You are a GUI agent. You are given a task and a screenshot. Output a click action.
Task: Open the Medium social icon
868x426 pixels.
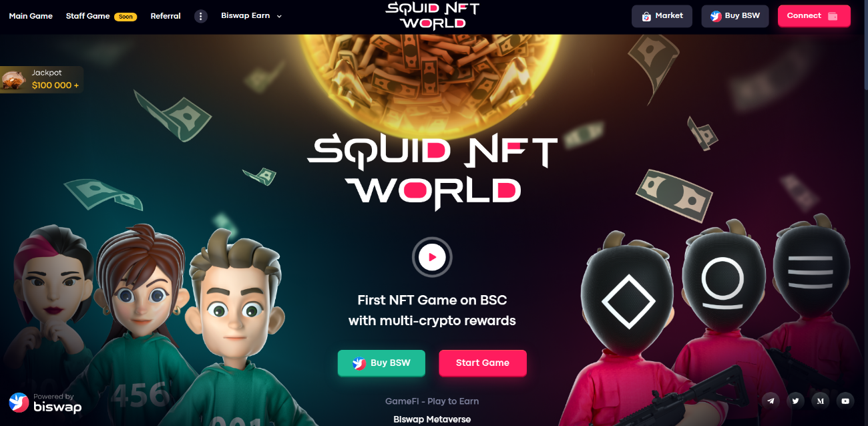click(820, 401)
